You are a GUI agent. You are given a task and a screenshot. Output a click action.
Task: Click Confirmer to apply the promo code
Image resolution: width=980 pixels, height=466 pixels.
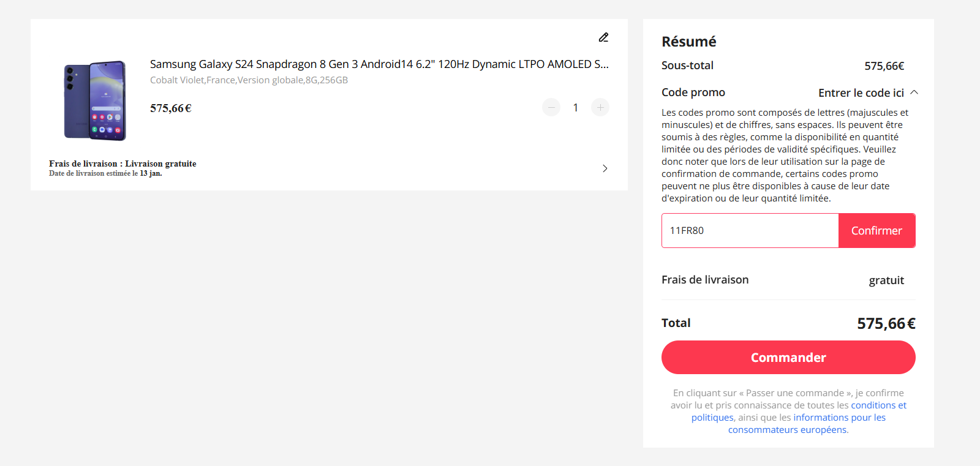click(876, 230)
